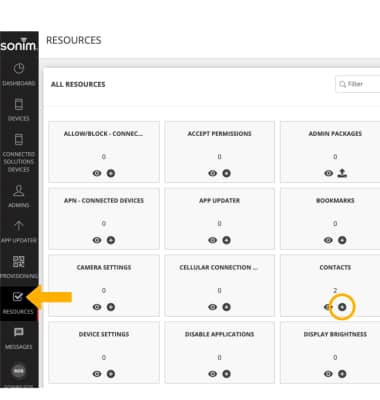
Task: Add a Display Brightness resource
Action: tap(342, 374)
